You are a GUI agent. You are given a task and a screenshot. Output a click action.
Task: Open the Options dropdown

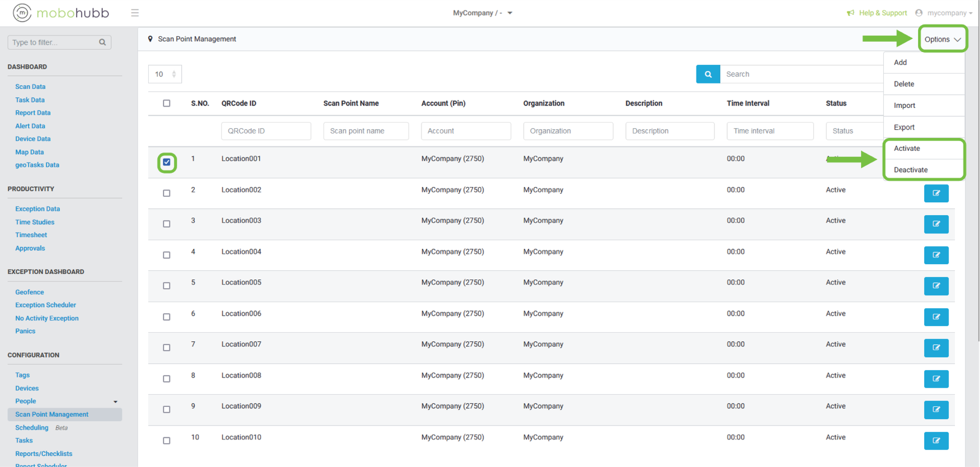pyautogui.click(x=942, y=39)
